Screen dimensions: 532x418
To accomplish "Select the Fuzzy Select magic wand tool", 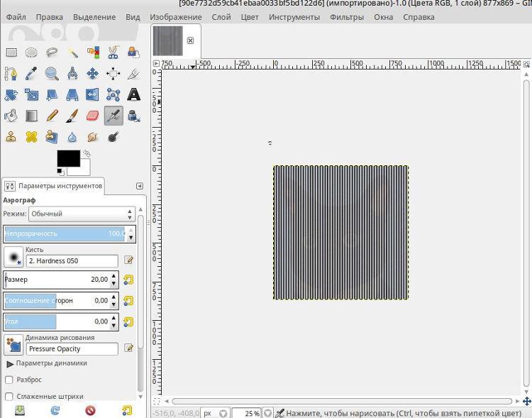I will point(72,53).
